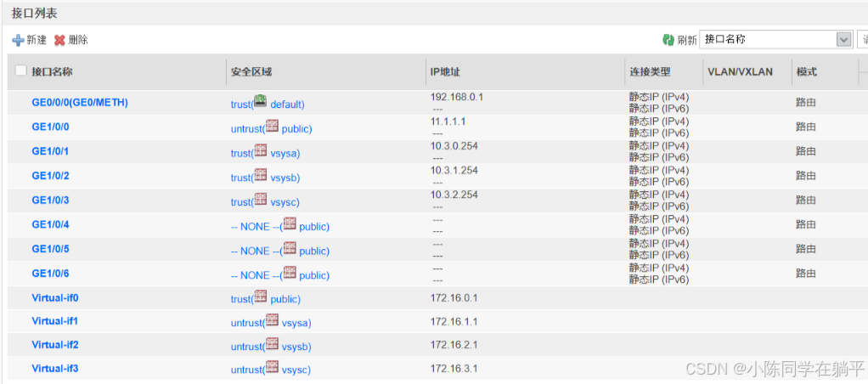Open the GE1/0/1 interface link

(x=50, y=150)
